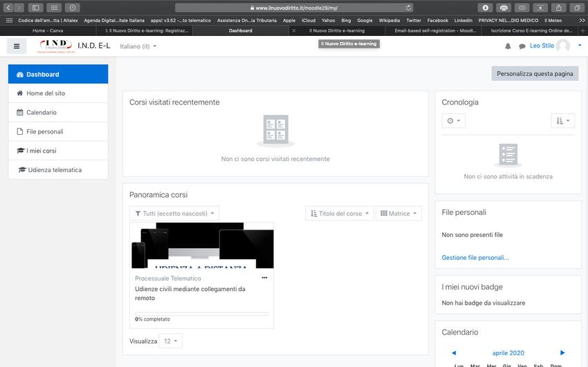Switch to Iscrizione Corso E-learning tab
Screen dimensions: 588x367
coord(531,30)
